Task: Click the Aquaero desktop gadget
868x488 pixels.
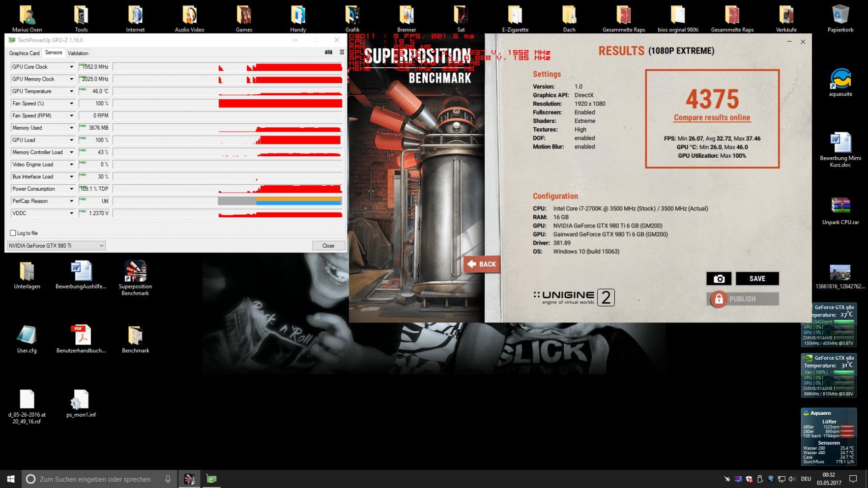Action: (x=829, y=437)
